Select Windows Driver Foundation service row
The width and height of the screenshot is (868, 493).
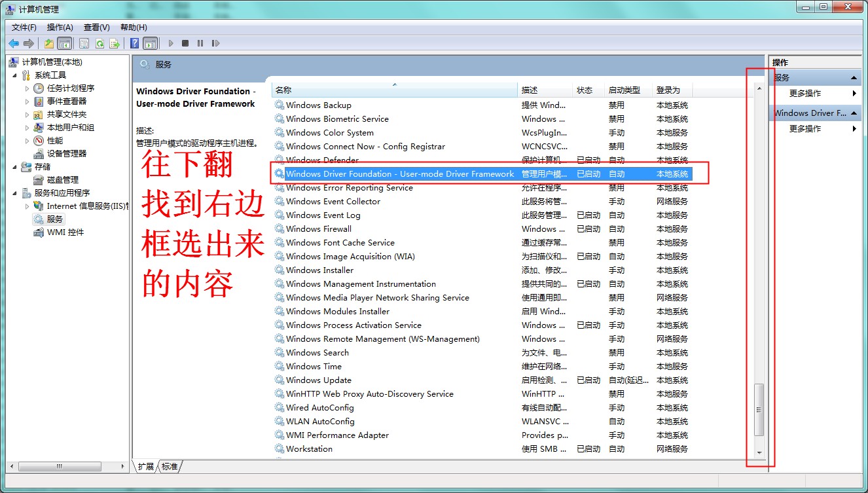tap(482, 173)
